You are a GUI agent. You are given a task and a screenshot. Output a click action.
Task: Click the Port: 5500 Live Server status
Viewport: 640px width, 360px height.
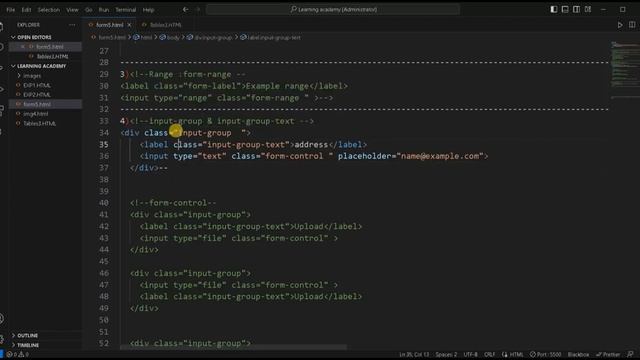click(x=545, y=355)
